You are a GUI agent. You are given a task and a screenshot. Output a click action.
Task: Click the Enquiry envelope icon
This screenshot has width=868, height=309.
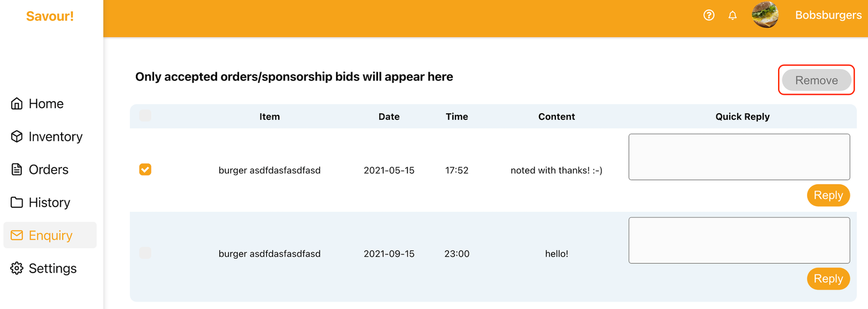point(17,236)
